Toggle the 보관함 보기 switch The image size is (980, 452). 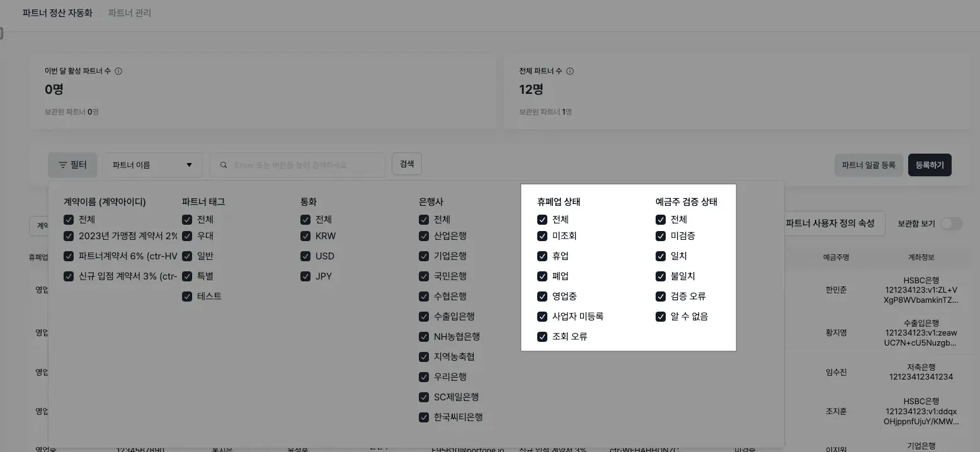tap(952, 223)
